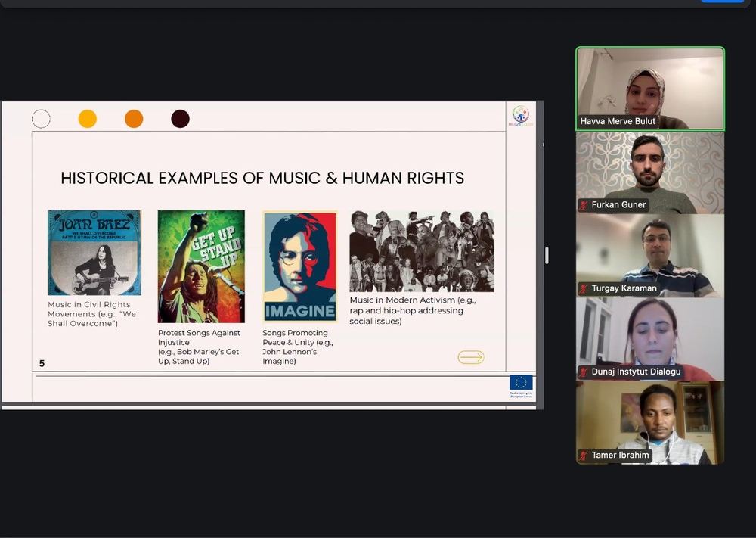Click the yellow arrow on the slide
The width and height of the screenshot is (756, 538).
pos(470,357)
